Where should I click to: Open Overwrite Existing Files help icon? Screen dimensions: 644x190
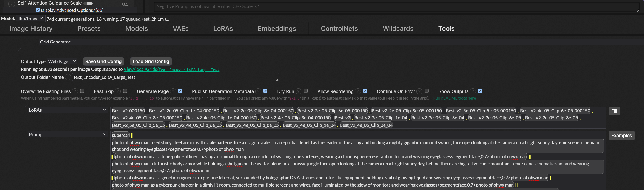[75, 91]
